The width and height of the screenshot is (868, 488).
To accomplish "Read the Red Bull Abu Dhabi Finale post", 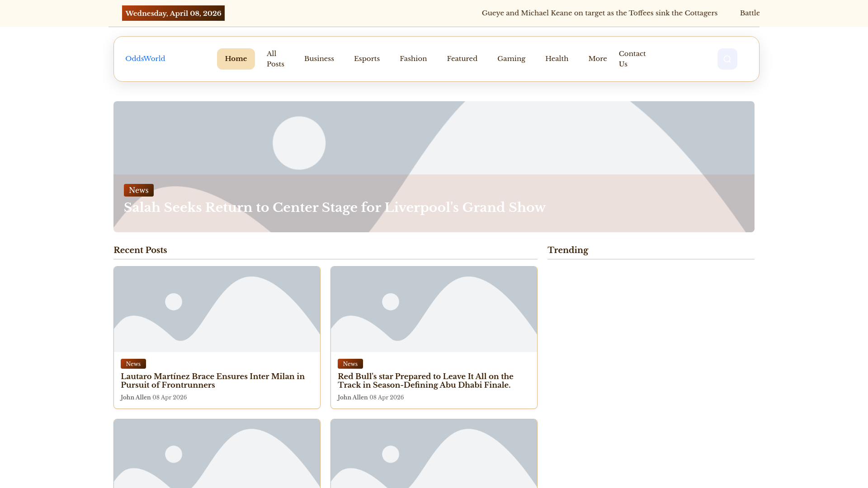I will click(x=425, y=380).
